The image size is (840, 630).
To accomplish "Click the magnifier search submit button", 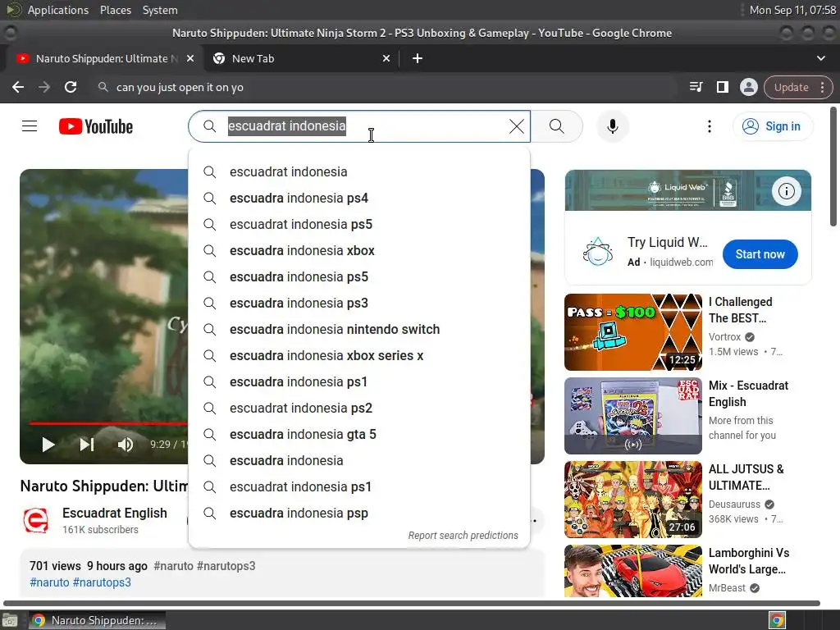I will (x=557, y=126).
